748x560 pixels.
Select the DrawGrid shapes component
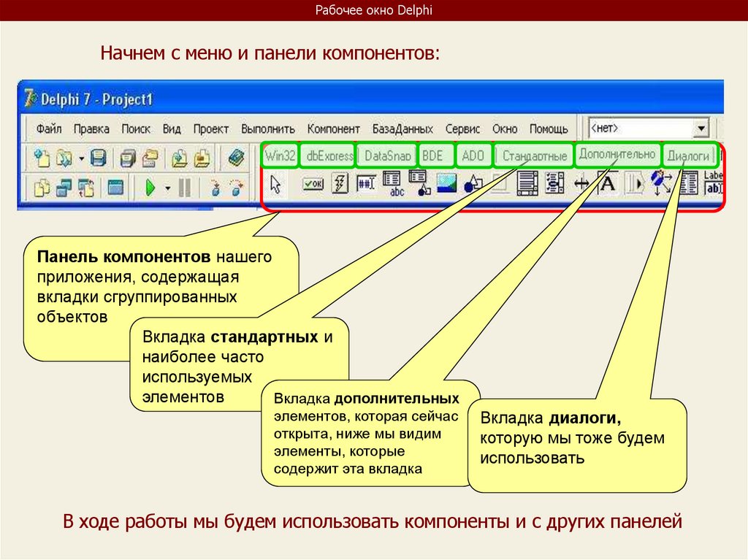(x=419, y=183)
